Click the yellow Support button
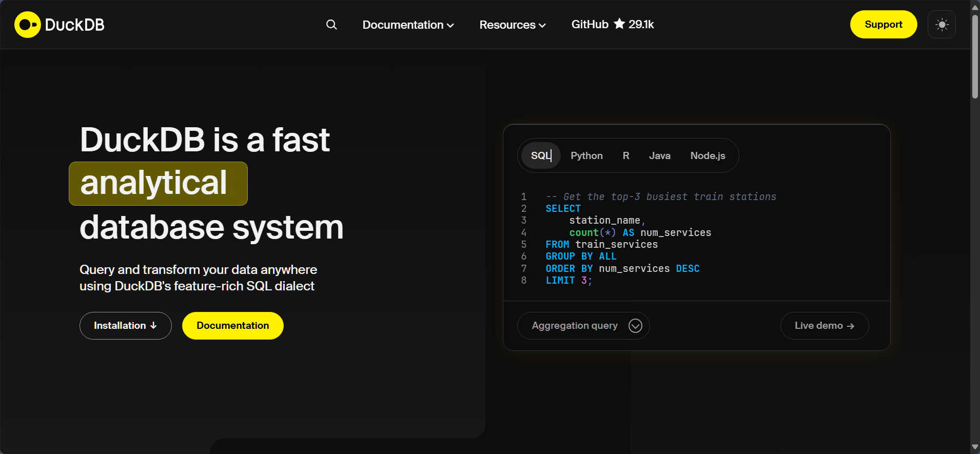 [884, 24]
